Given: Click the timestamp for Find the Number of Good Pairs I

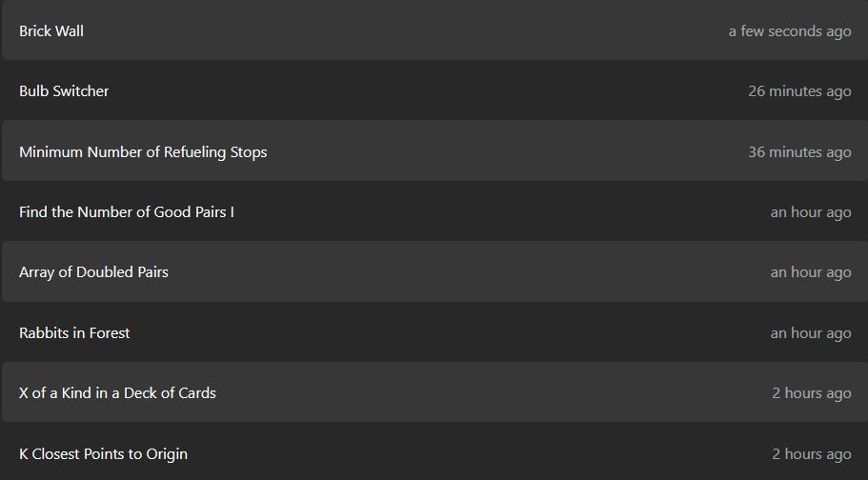Looking at the screenshot, I should pos(811,212).
